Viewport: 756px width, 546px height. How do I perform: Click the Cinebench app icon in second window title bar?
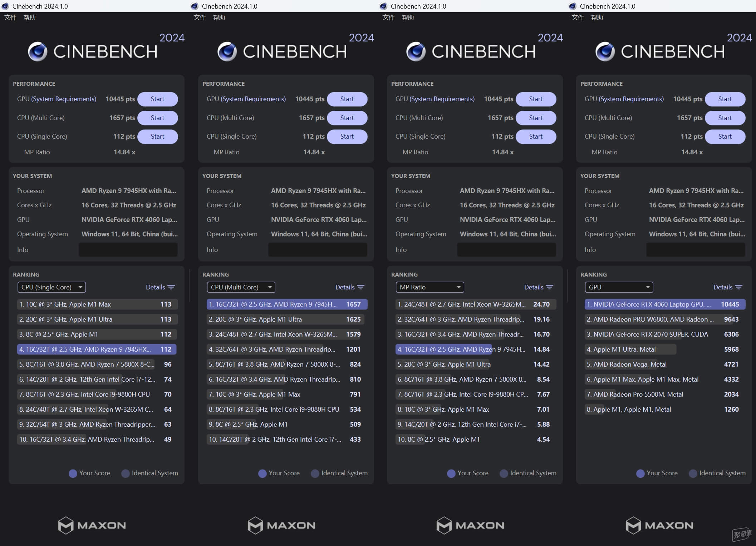point(195,6)
